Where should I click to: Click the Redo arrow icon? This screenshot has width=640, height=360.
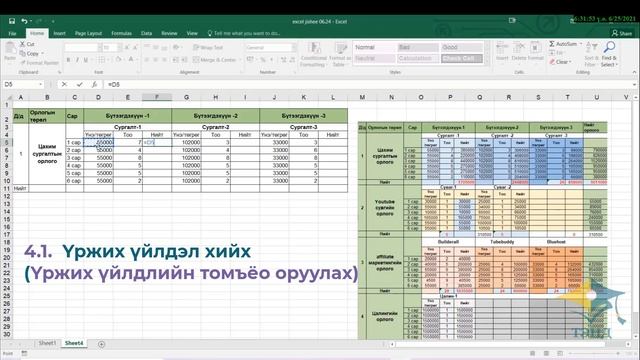coord(40,21)
